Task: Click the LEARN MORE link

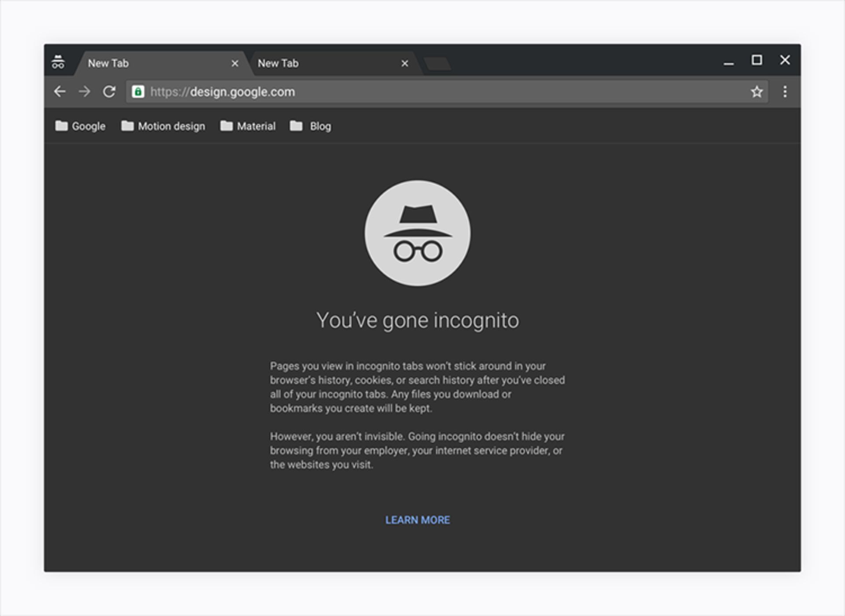Action: (x=417, y=520)
